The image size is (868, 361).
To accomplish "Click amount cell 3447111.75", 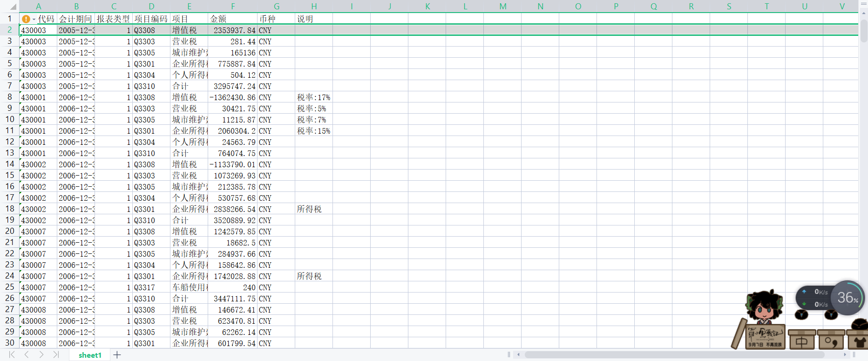I will pyautogui.click(x=233, y=299).
